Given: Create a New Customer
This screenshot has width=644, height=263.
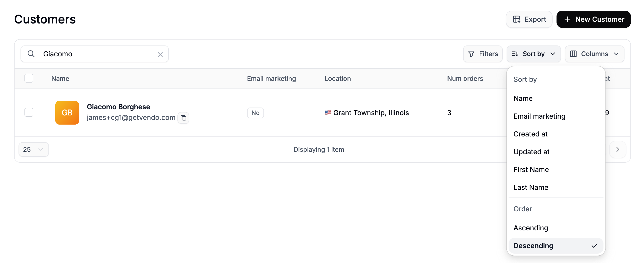Looking at the screenshot, I should (x=594, y=19).
